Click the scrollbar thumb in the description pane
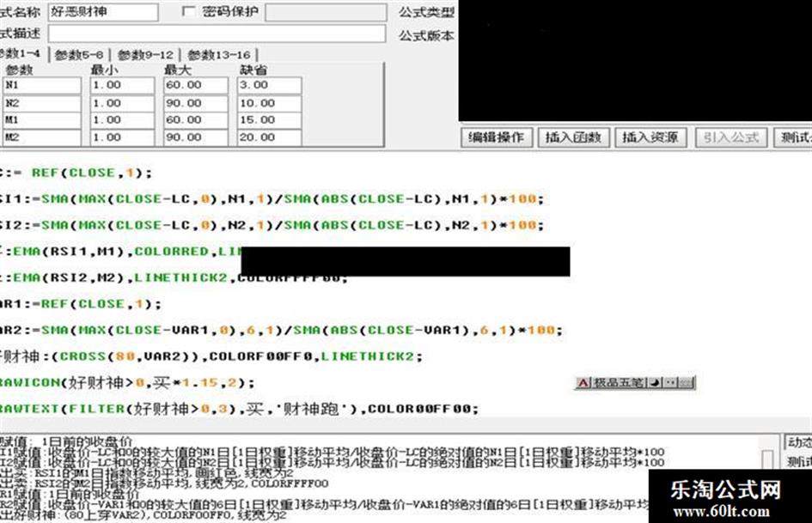Viewport: 812px width, 523px height. click(767, 459)
